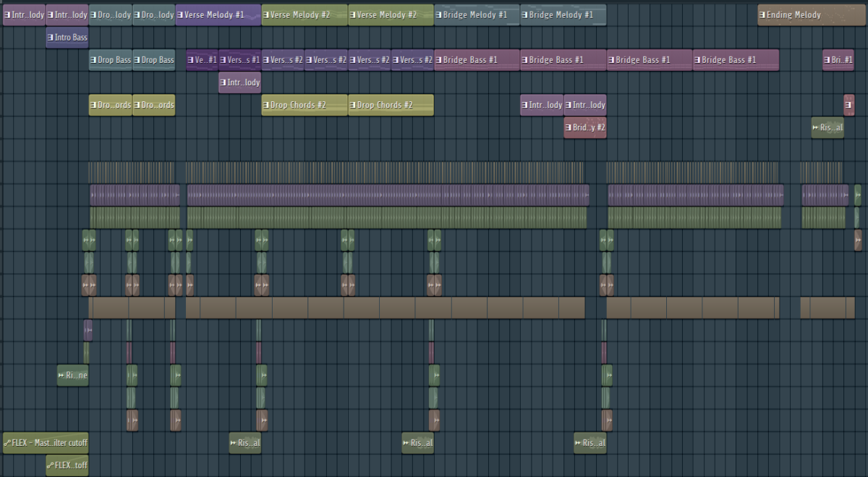Click the last full-length Bridge Bass #1 clip
Image resolution: width=868 pixels, height=477 pixels.
coord(736,60)
